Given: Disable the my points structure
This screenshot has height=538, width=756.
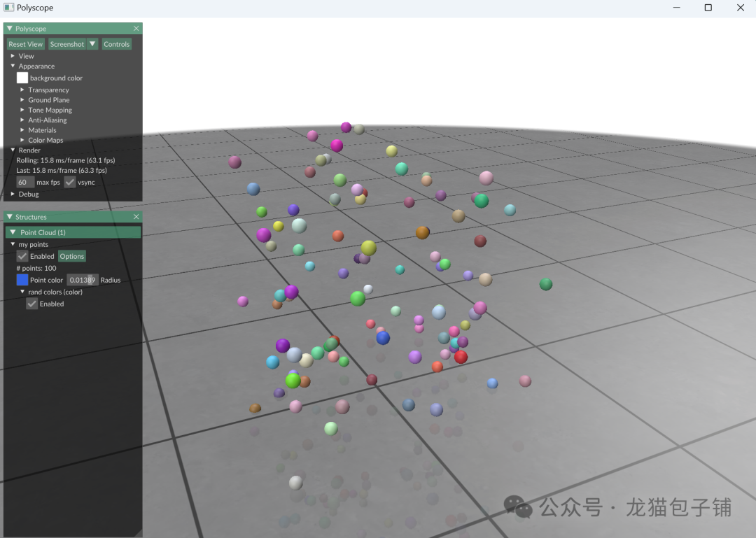Looking at the screenshot, I should pyautogui.click(x=22, y=256).
